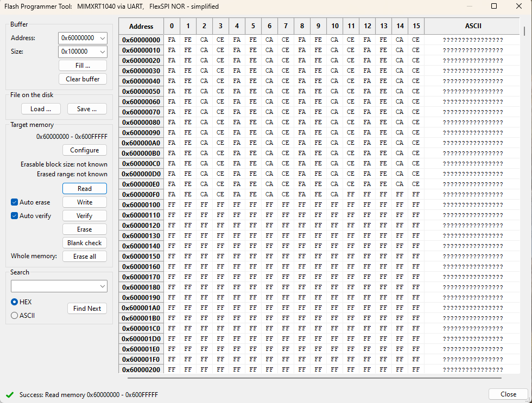Run a Blank check on target memory

point(84,242)
